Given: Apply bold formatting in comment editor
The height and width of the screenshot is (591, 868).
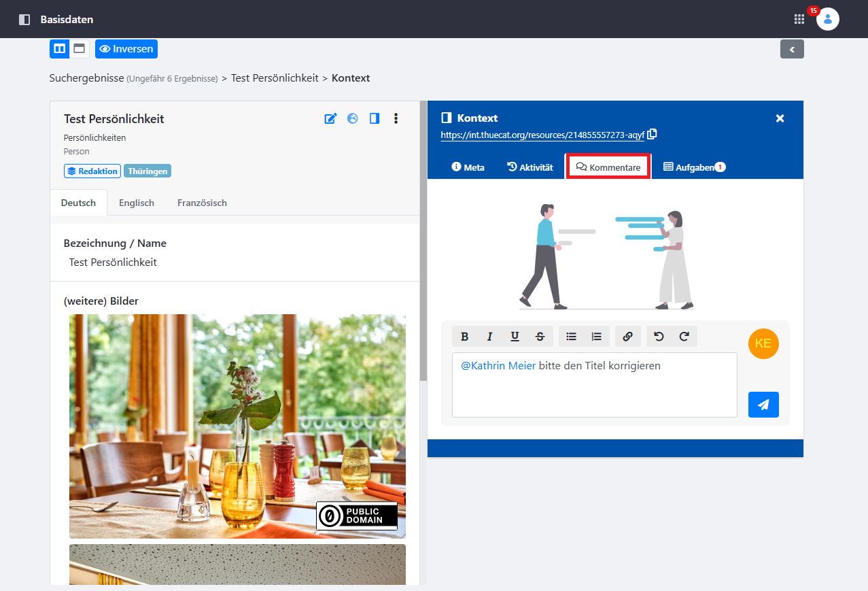Looking at the screenshot, I should point(465,336).
